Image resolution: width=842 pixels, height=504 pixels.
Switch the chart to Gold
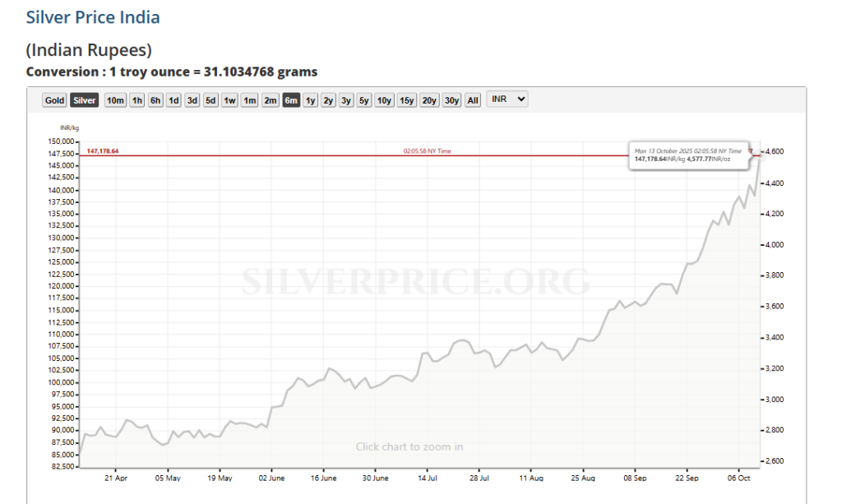coord(55,100)
